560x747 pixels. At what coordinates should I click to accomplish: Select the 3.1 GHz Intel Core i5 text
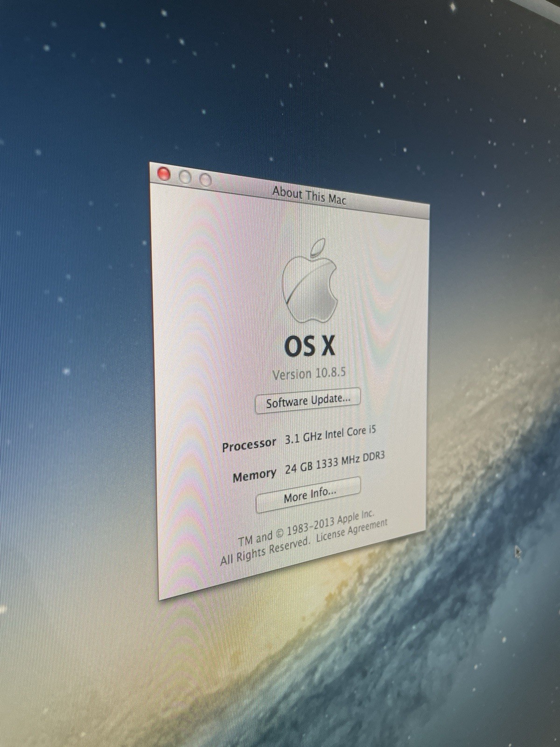330,435
